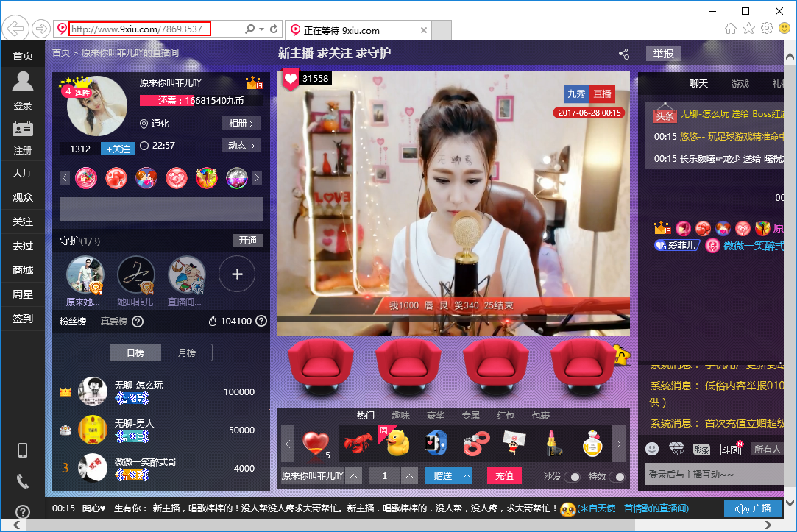Screen dimensions: 797x532
Task: Click the share icon above the video
Action: coord(624,54)
